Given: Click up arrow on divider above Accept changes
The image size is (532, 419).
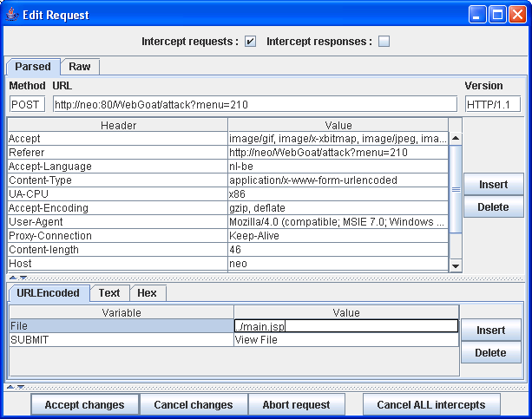Looking at the screenshot, I should (x=10, y=386).
